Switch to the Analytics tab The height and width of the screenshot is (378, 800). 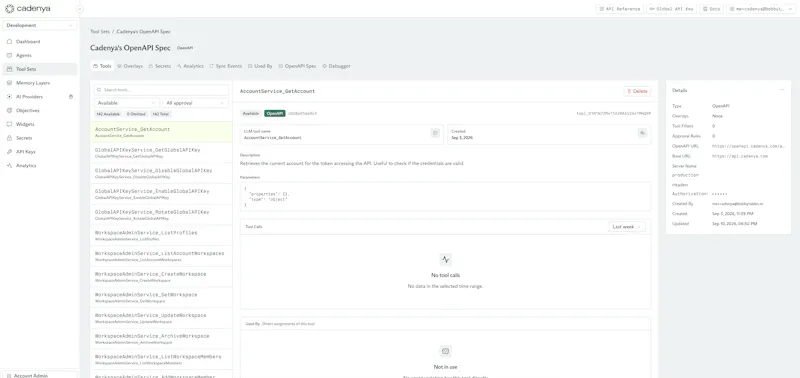[x=190, y=66]
